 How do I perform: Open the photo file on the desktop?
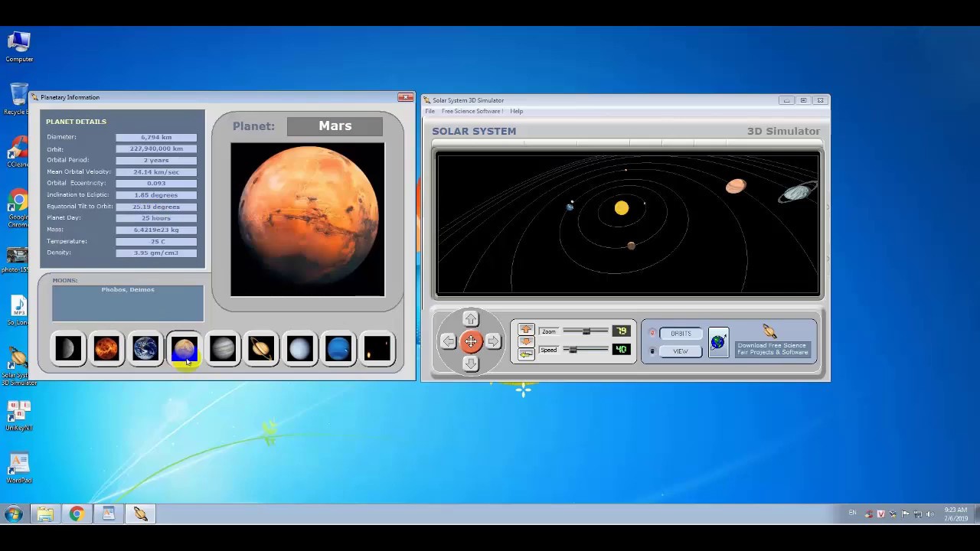(17, 259)
